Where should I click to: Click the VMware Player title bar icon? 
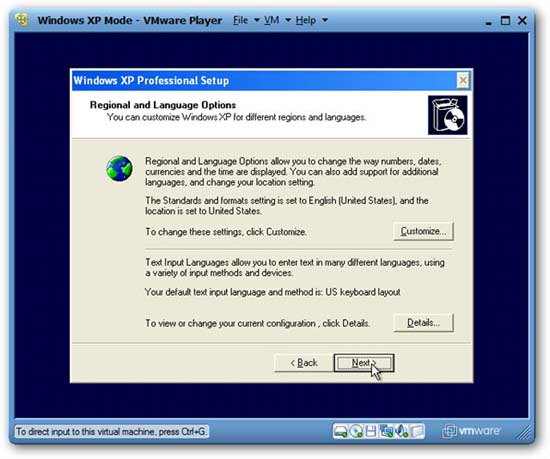pos(22,20)
